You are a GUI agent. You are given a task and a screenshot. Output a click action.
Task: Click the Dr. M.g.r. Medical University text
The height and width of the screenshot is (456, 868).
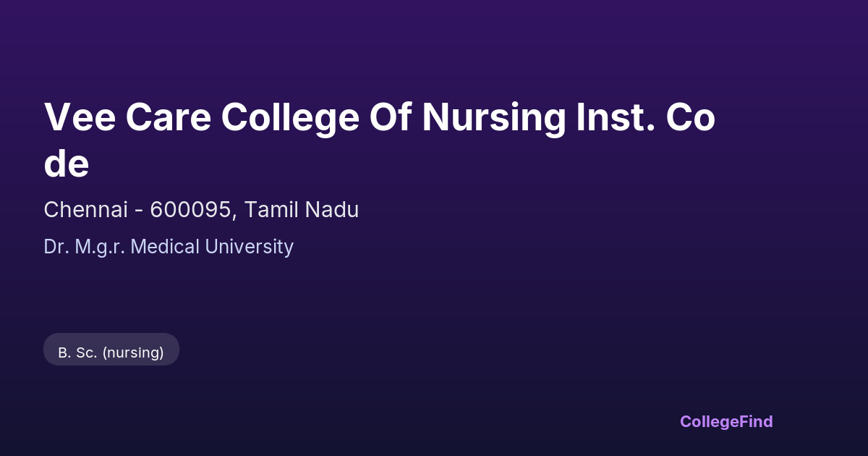[x=169, y=247]
